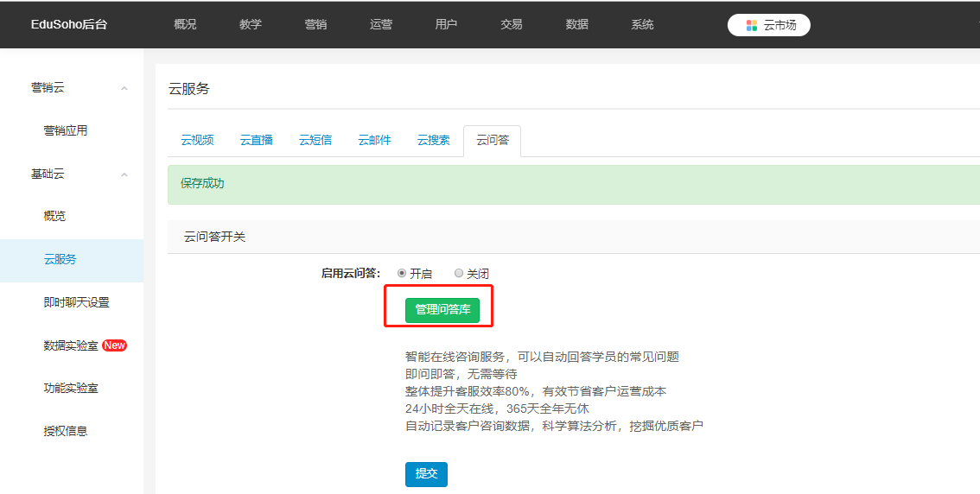Image resolution: width=980 pixels, height=494 pixels.
Task: Open 即时聊天设置 in the sidebar
Action: pos(76,302)
